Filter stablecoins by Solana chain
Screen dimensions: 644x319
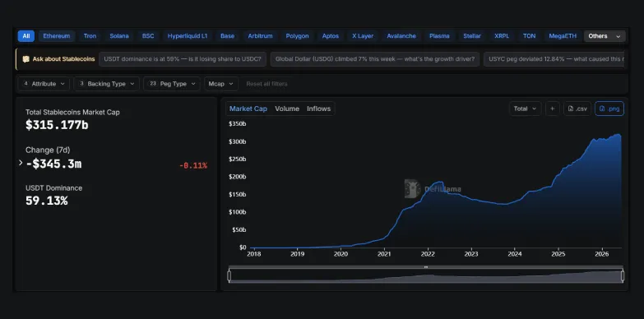point(119,36)
